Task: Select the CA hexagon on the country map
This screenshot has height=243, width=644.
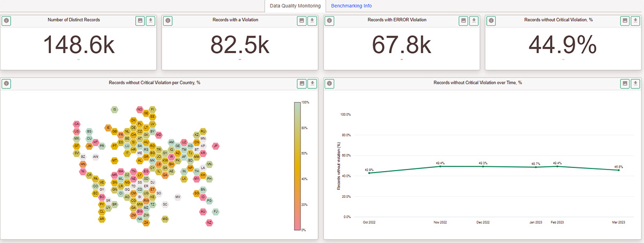Action: [x=77, y=124]
